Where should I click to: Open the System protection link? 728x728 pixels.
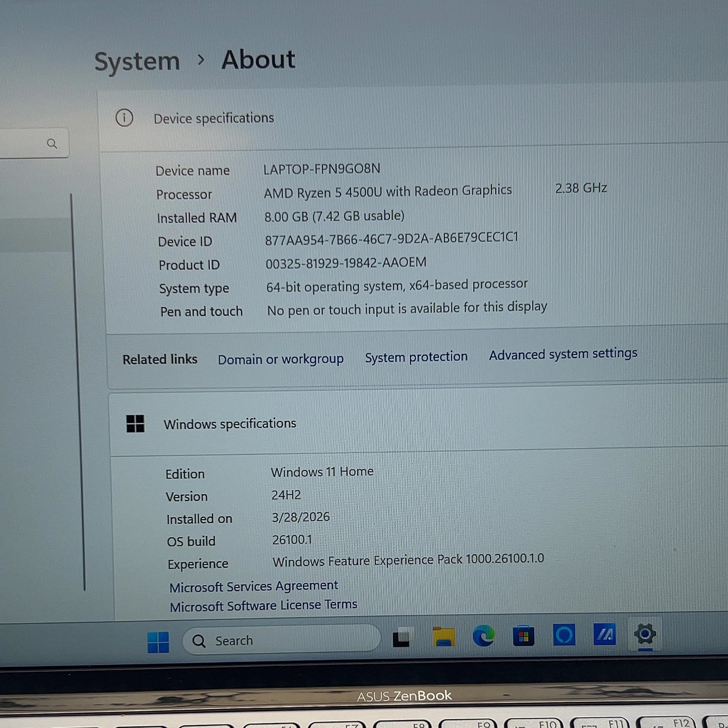[x=416, y=357]
